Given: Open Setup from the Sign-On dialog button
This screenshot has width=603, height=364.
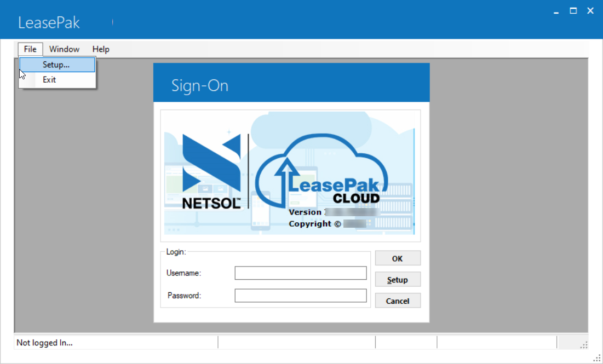Looking at the screenshot, I should pyautogui.click(x=398, y=280).
